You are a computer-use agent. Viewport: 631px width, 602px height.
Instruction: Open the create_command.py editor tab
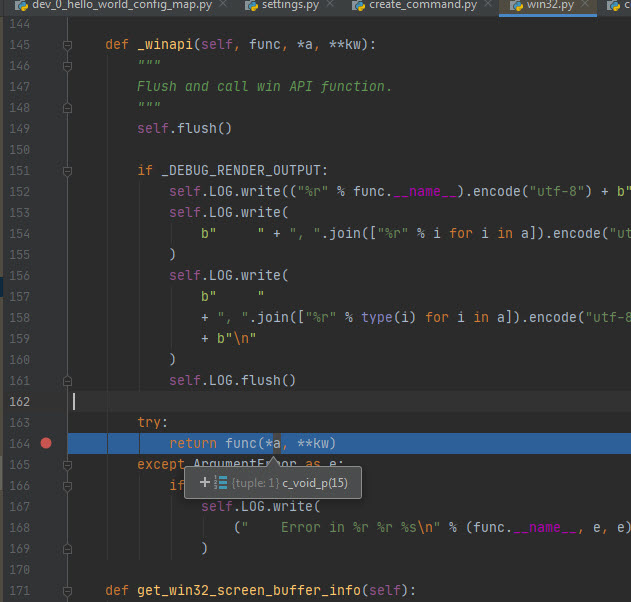pos(423,5)
